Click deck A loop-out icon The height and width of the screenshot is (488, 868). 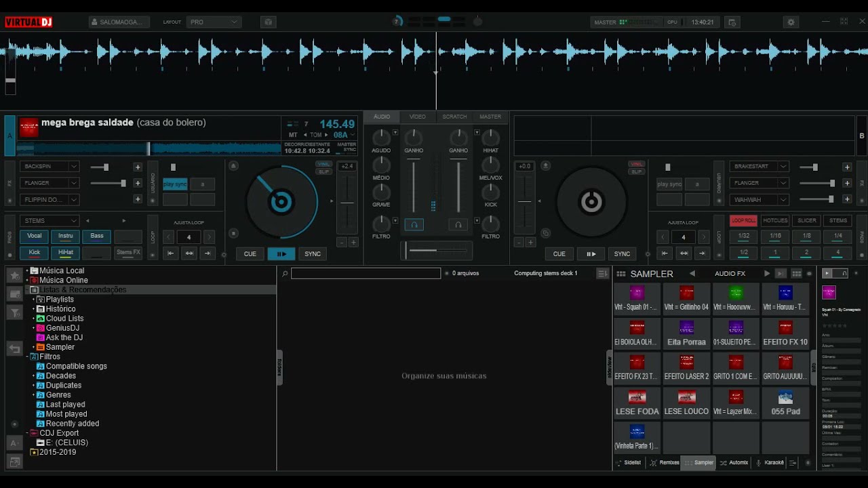point(208,253)
